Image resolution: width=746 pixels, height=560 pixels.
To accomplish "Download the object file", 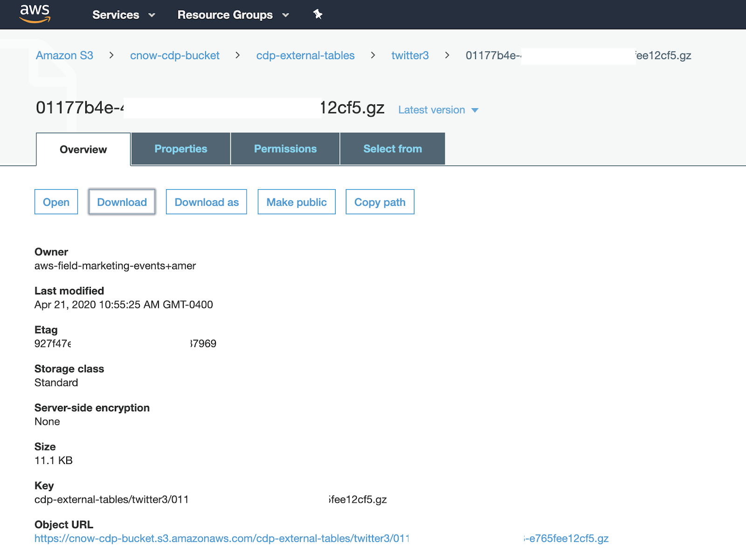I will pos(122,202).
